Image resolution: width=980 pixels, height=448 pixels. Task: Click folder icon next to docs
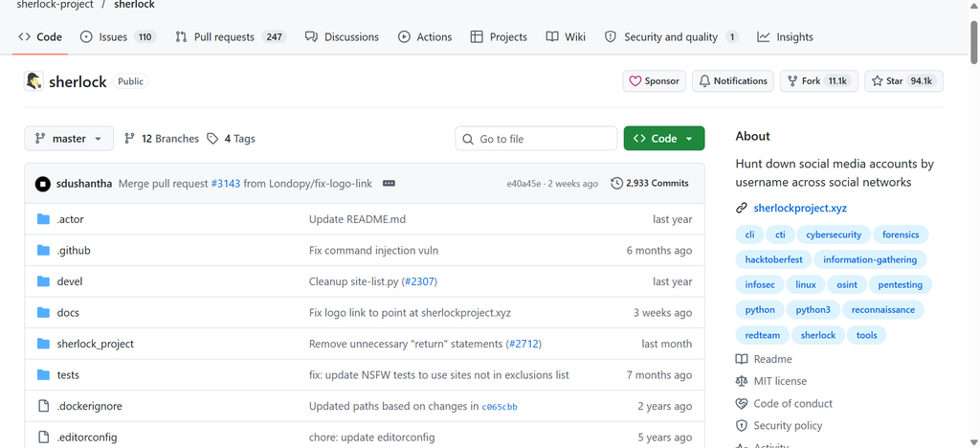click(x=43, y=313)
